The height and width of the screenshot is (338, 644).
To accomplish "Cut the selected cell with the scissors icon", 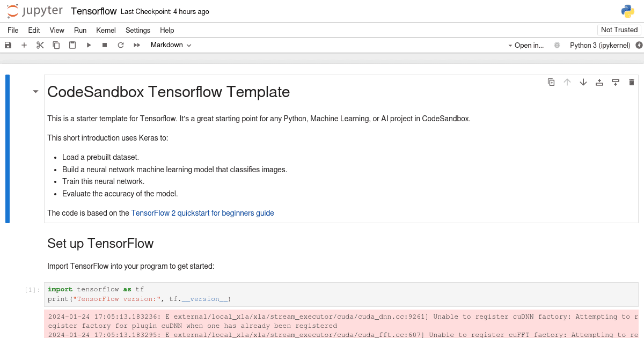I will [40, 45].
